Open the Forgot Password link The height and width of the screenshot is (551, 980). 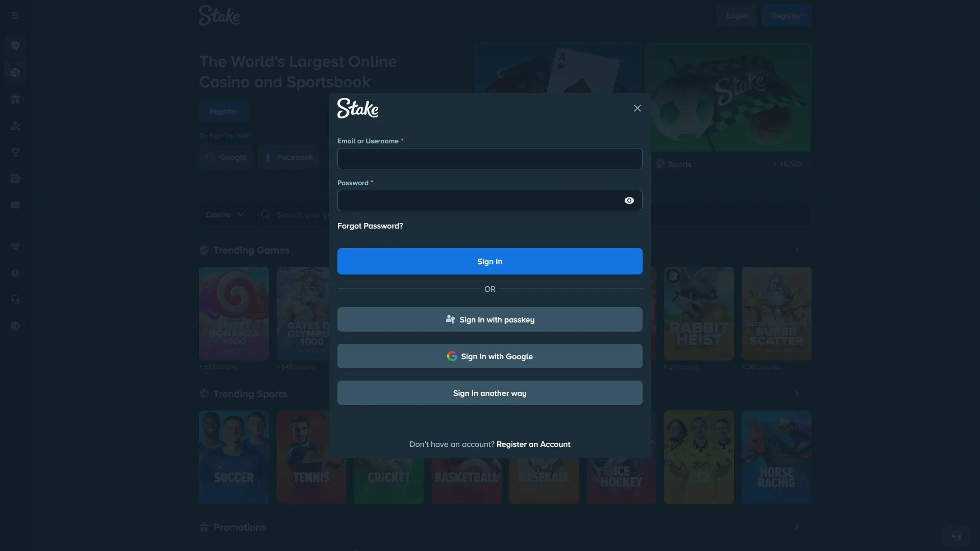[370, 226]
